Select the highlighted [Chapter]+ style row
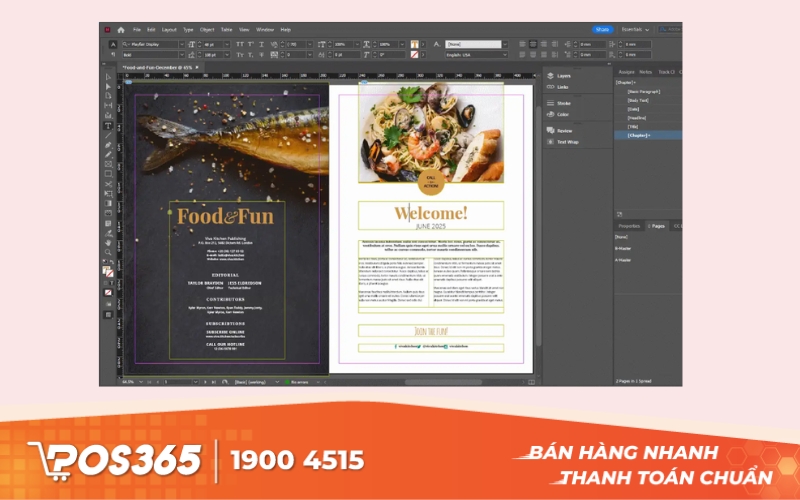This screenshot has width=800, height=500. tap(648, 135)
